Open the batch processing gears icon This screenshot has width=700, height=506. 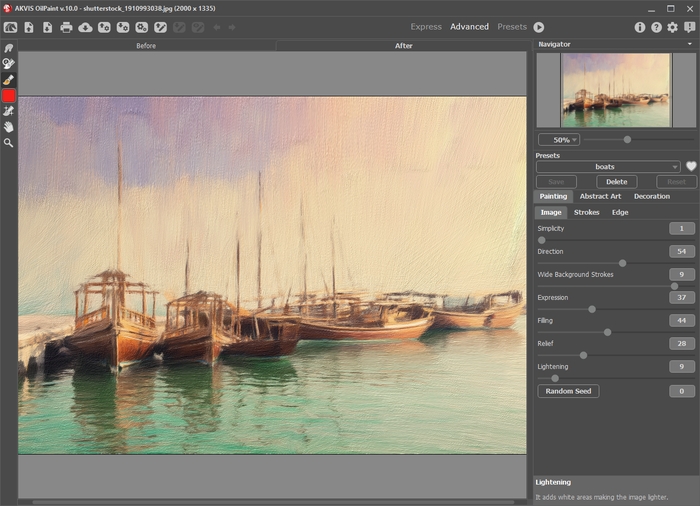point(142,27)
